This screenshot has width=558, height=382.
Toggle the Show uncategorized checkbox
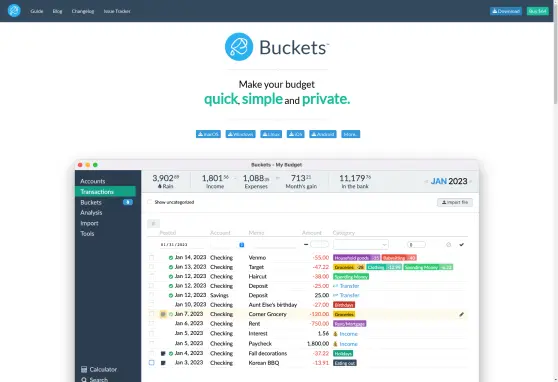coord(150,202)
